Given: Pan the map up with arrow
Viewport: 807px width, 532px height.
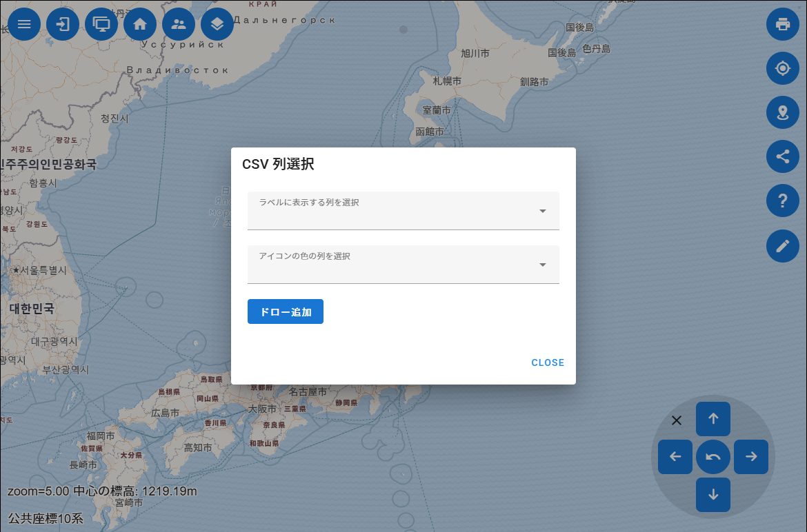Looking at the screenshot, I should [x=713, y=419].
